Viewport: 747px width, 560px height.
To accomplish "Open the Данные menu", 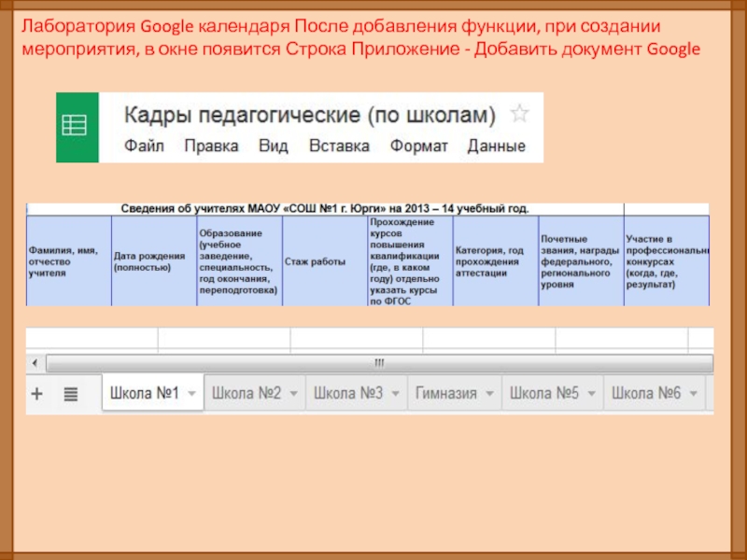I will (x=496, y=147).
